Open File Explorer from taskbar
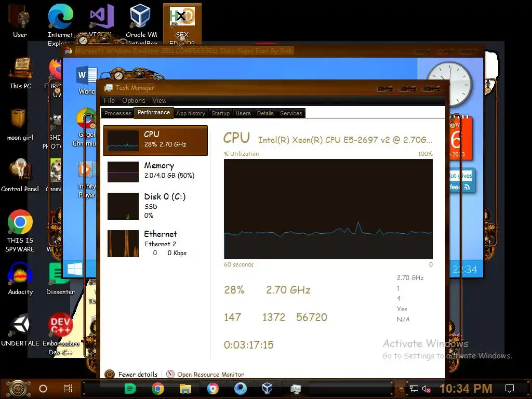532x399 pixels. 185,389
